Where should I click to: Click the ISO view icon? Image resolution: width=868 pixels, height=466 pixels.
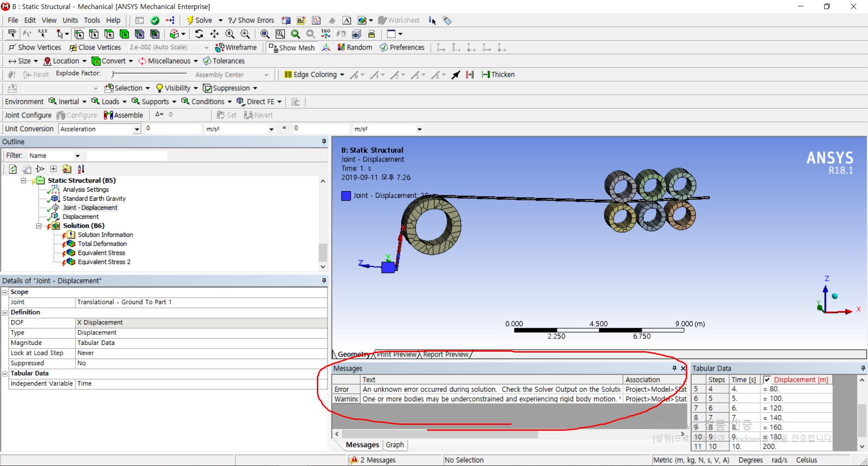click(325, 34)
